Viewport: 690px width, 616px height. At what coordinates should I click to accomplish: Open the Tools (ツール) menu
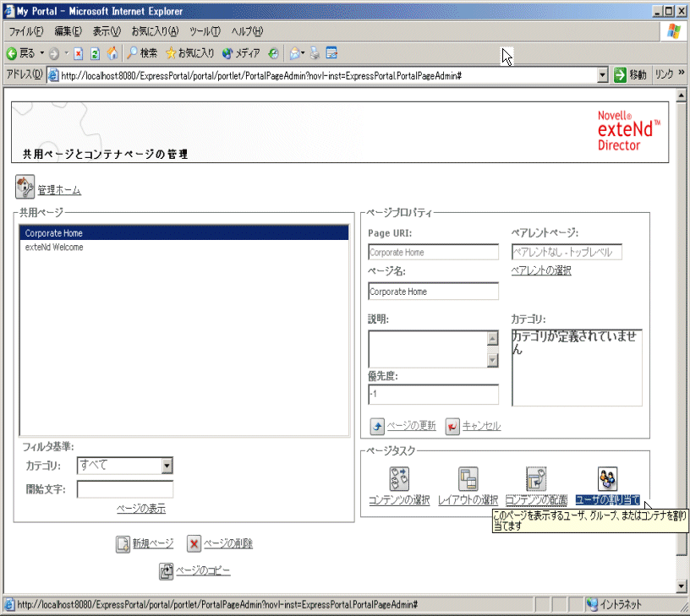point(205,31)
